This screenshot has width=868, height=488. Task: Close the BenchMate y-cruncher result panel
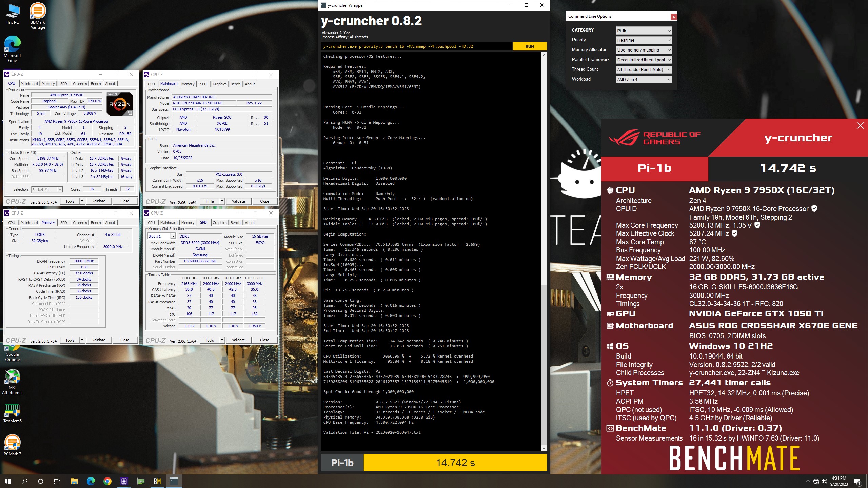(860, 126)
